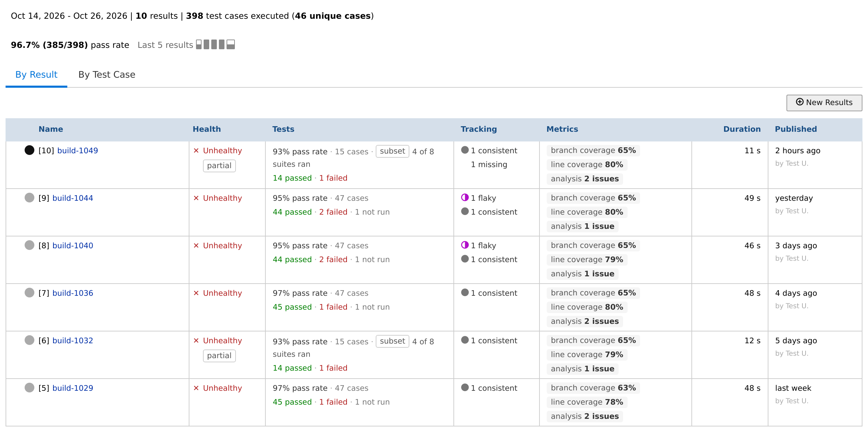The width and height of the screenshot is (868, 432).
Task: Click '44 passed' text in build-1040 row
Action: point(292,259)
